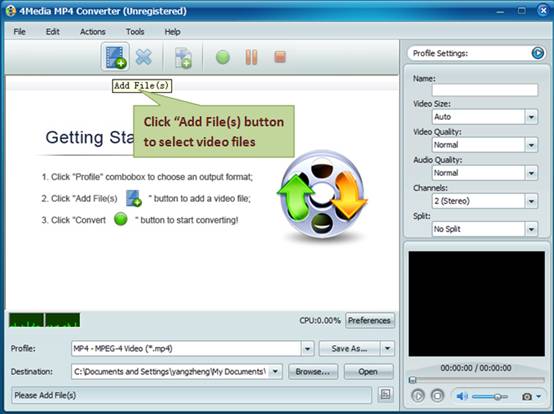Pause conversion using the orange pause icon
The image size is (554, 414).
coord(251,57)
